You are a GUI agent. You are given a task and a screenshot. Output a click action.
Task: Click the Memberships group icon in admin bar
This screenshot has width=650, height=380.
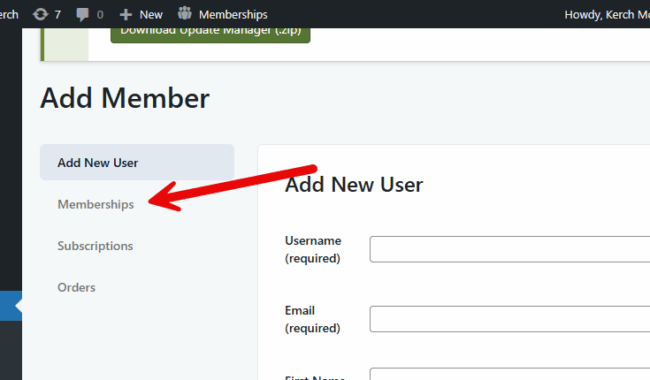click(x=185, y=14)
